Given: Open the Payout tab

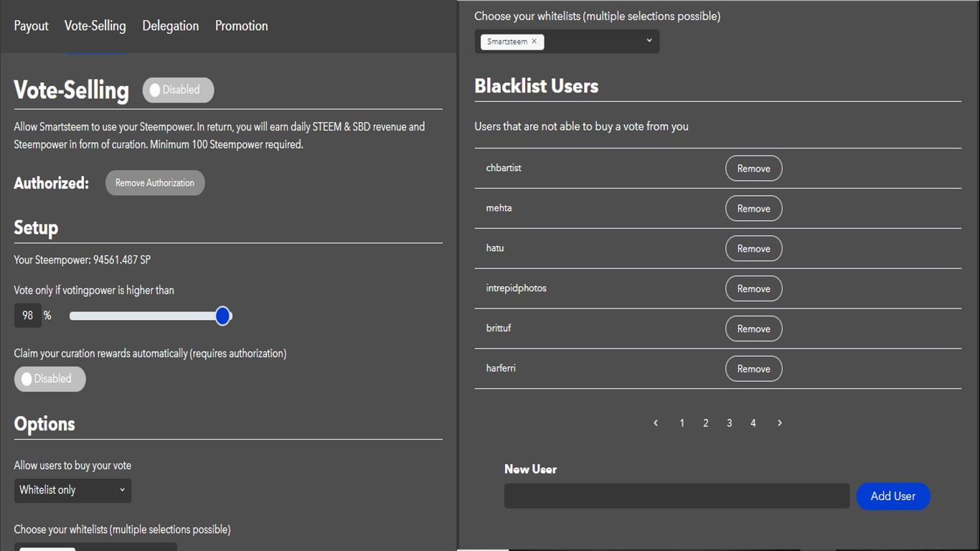Looking at the screenshot, I should pyautogui.click(x=32, y=26).
